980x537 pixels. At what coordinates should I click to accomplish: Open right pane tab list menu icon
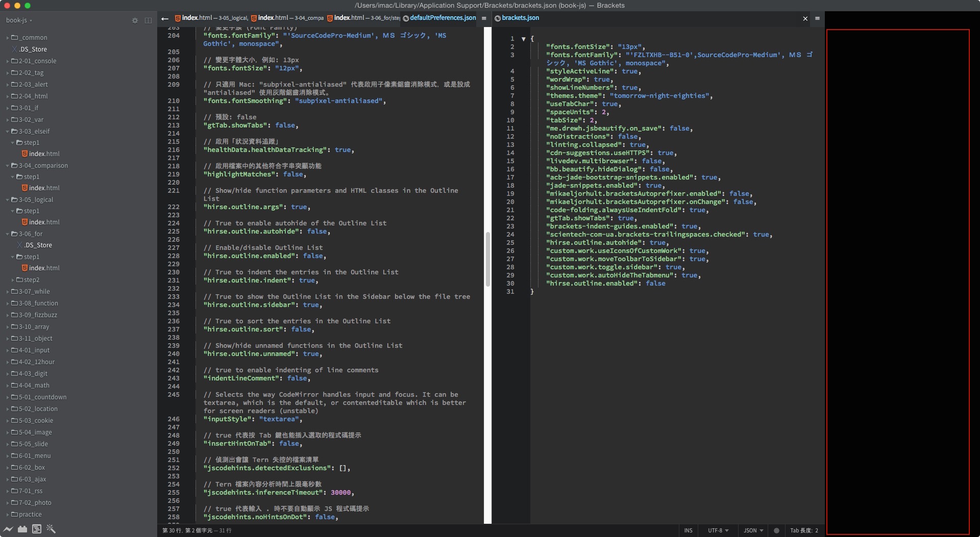[x=817, y=18]
